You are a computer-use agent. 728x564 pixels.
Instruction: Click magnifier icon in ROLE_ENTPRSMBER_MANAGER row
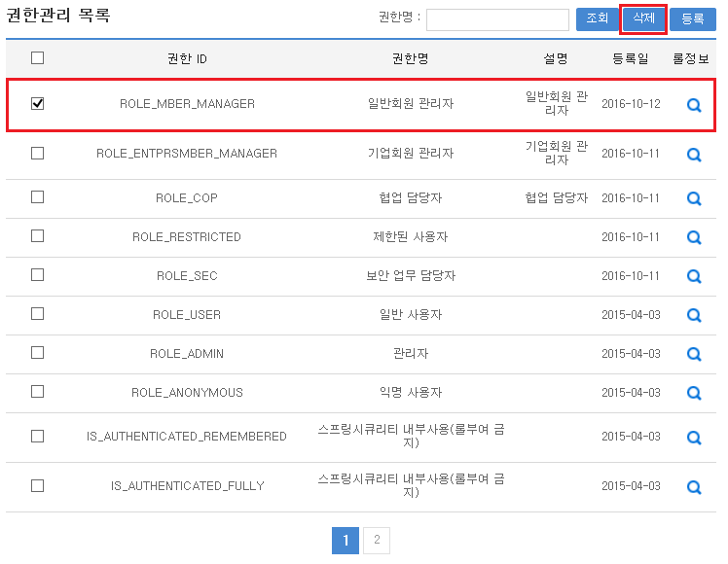(x=694, y=155)
